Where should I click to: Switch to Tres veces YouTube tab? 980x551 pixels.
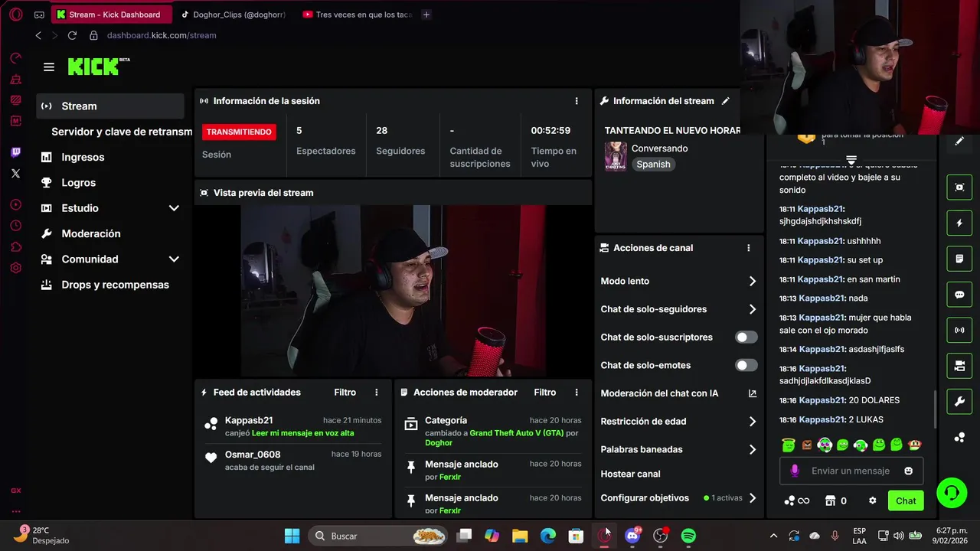click(358, 15)
